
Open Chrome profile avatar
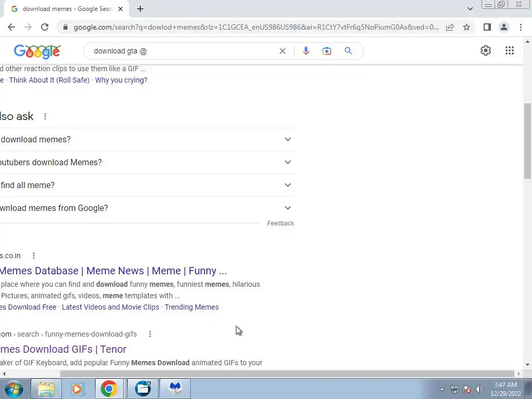pos(504,27)
